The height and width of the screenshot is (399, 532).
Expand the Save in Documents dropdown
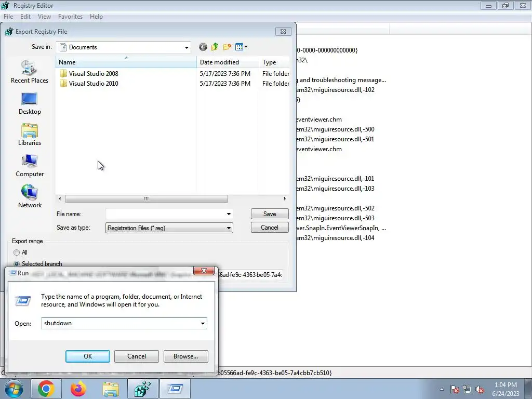187,47
